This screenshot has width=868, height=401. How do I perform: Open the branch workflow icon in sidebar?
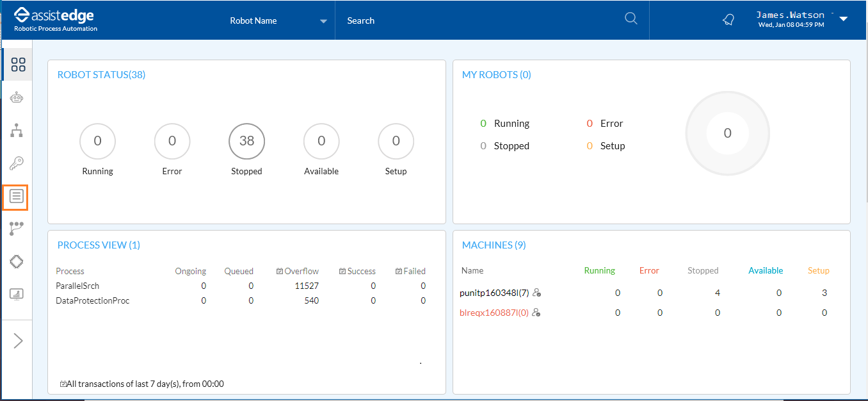pos(17,229)
